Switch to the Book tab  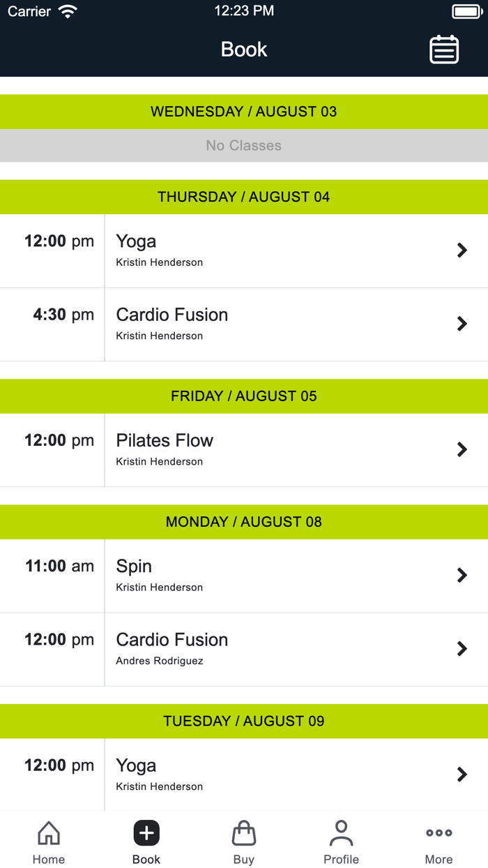(146, 841)
